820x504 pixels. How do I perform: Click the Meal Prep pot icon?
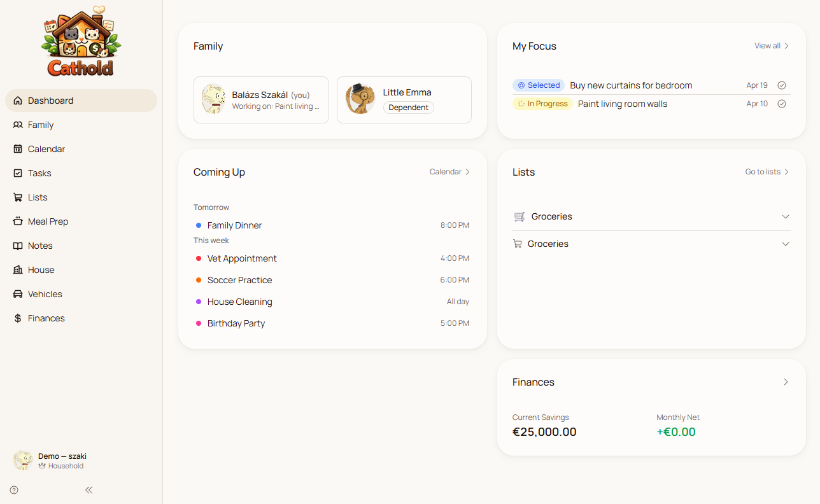coord(18,221)
